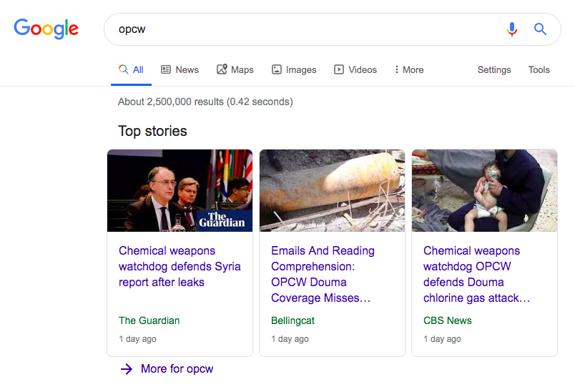Click the CBS News story thumbnail
Image resolution: width=575 pixels, height=392 pixels.
point(484,190)
